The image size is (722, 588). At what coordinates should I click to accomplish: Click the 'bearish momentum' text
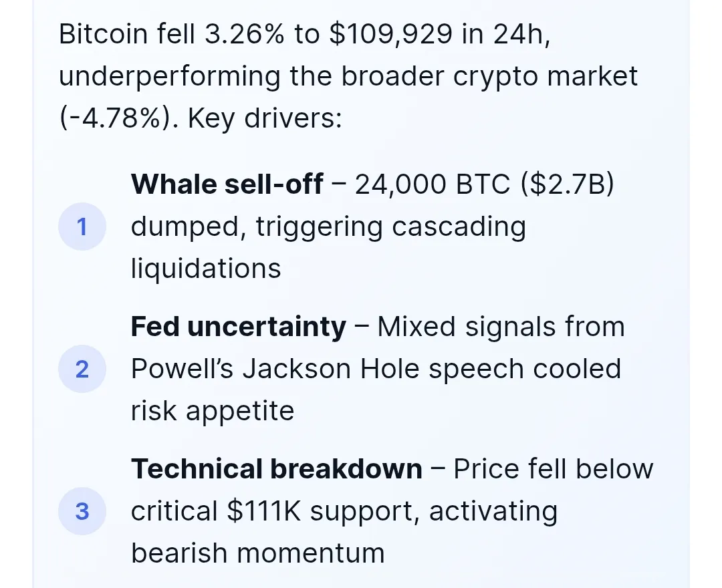258,553
